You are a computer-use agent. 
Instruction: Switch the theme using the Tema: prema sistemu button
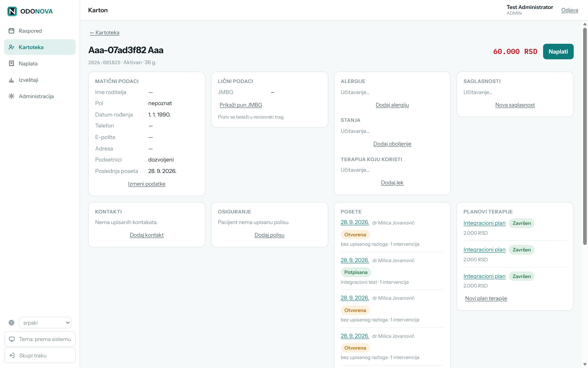click(x=40, y=339)
